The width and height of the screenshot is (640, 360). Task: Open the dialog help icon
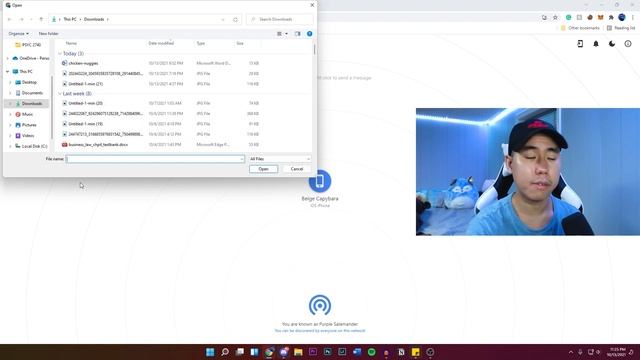(309, 33)
